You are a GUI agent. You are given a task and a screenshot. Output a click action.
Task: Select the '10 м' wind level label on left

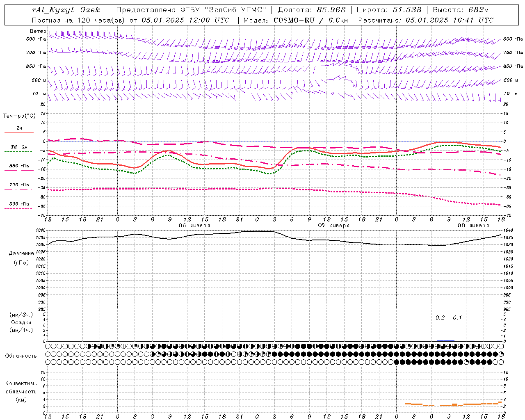39,94
